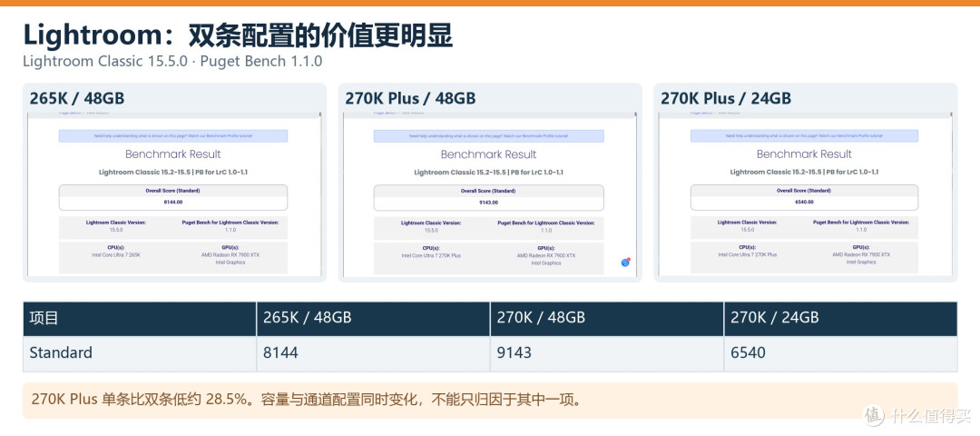Click Benchmark Result title in 270K Plus / 24GB card
Screen dimensions: 980x436
804,154
